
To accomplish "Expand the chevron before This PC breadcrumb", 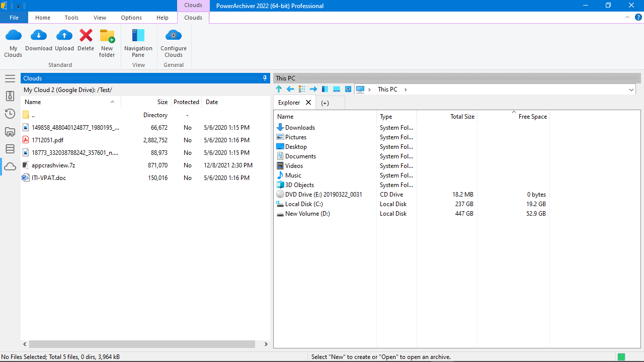I will (370, 89).
